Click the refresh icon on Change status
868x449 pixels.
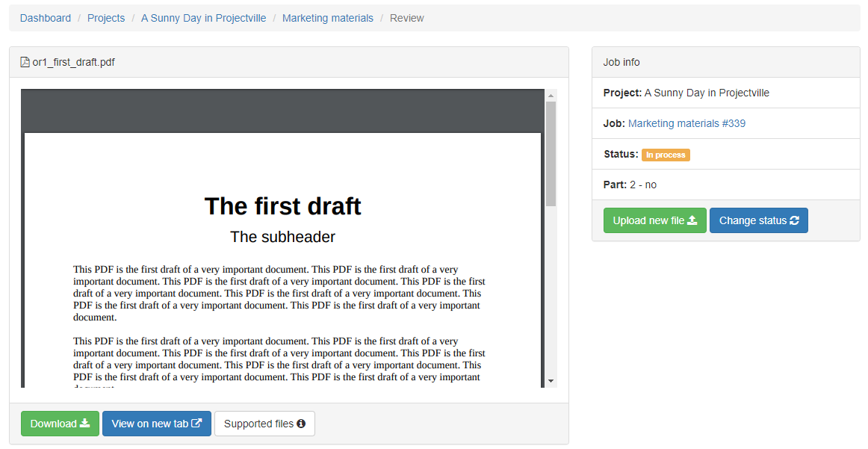(x=794, y=220)
